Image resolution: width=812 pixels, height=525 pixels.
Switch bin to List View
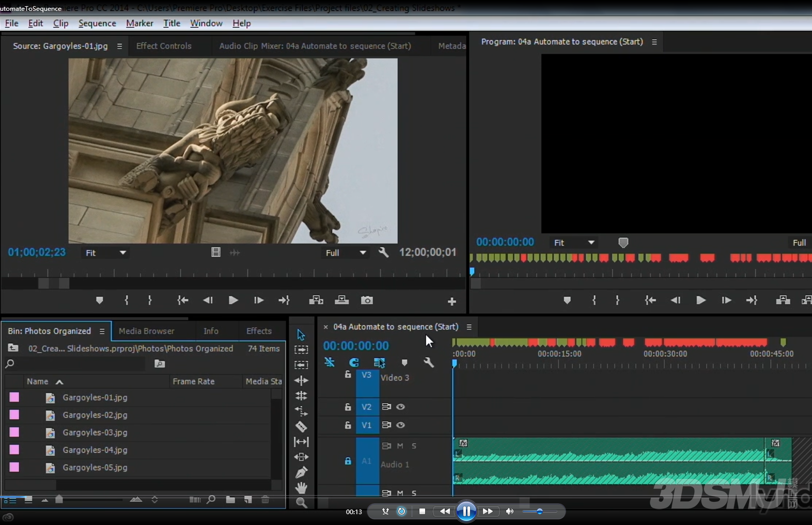10,500
